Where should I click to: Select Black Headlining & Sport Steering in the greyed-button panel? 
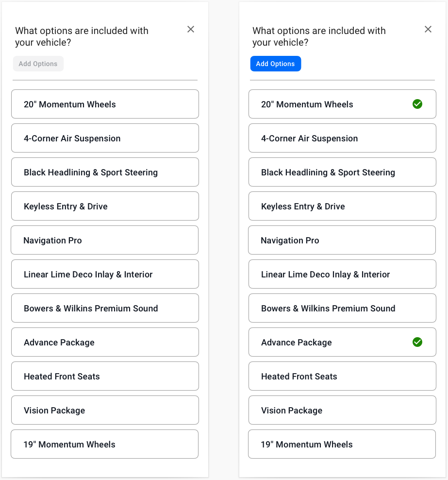click(105, 172)
